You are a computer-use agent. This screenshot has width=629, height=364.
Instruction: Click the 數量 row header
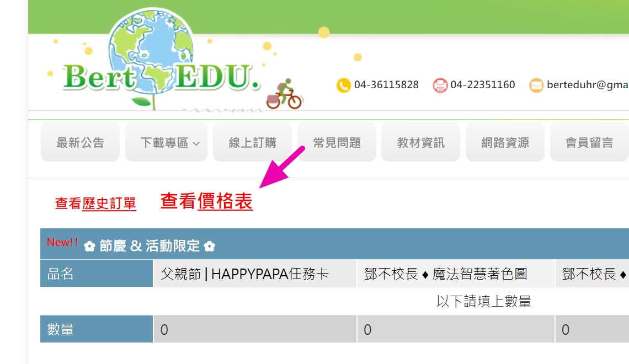coord(97,329)
